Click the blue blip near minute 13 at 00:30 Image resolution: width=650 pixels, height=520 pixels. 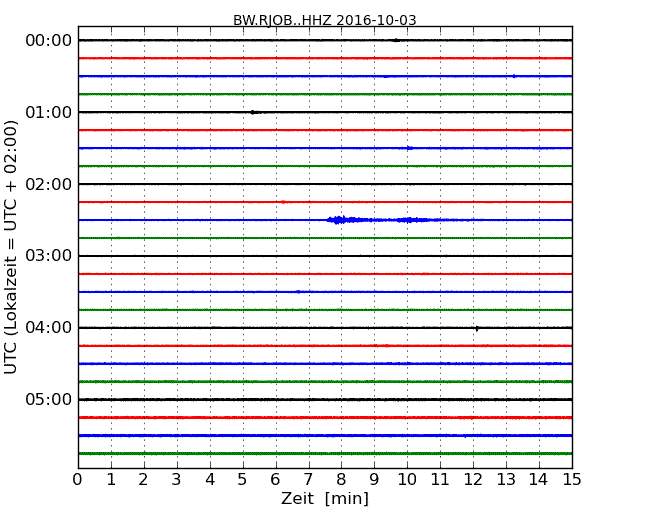point(514,76)
